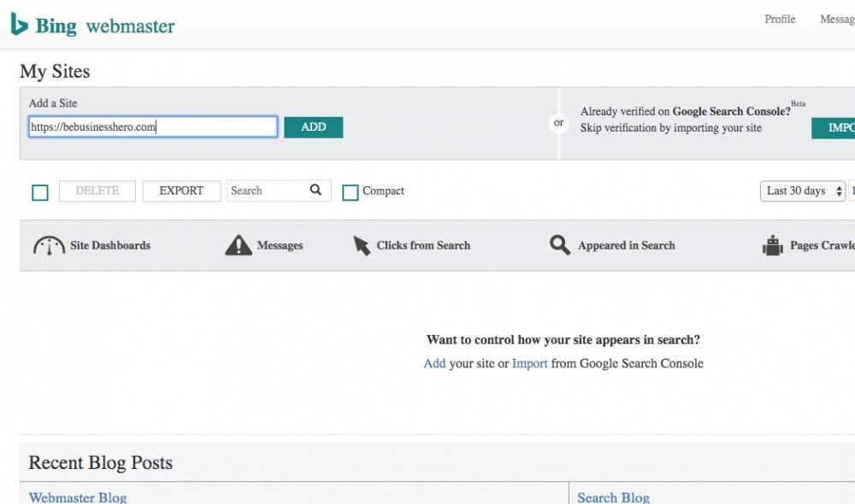Click the Messages column header label
This screenshot has height=504, width=855.
(280, 245)
